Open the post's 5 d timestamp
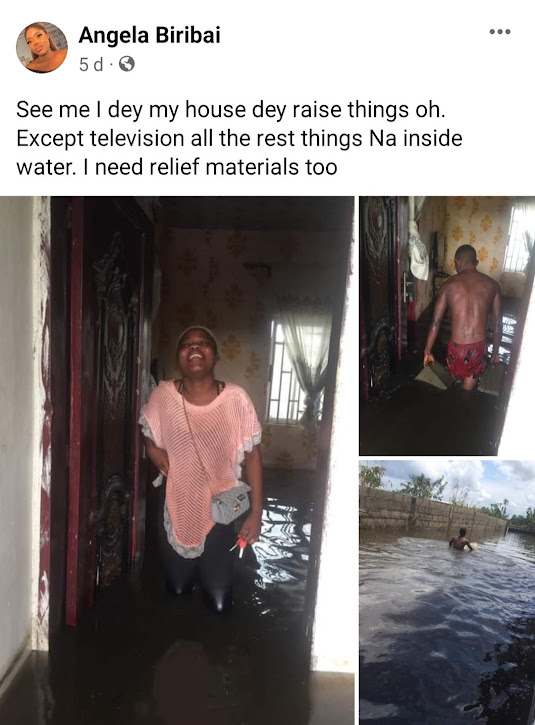 (x=91, y=64)
